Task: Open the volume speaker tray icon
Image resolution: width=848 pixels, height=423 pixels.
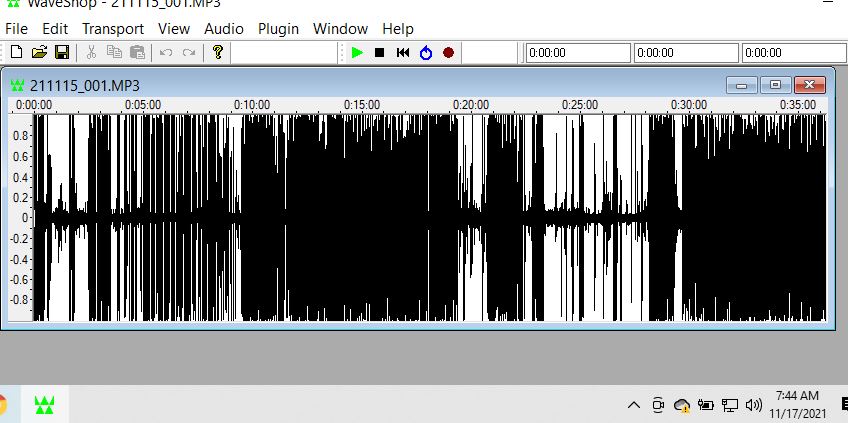Action: coord(753,405)
